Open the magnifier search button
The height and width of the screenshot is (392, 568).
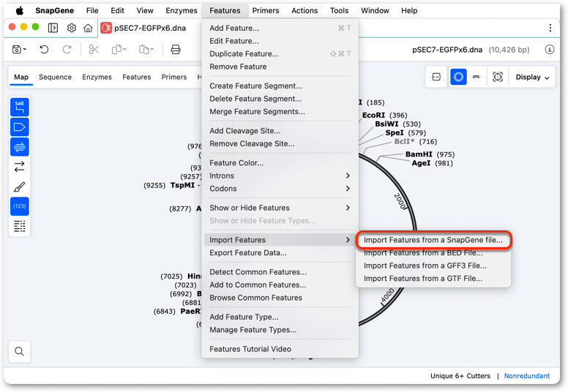click(20, 352)
